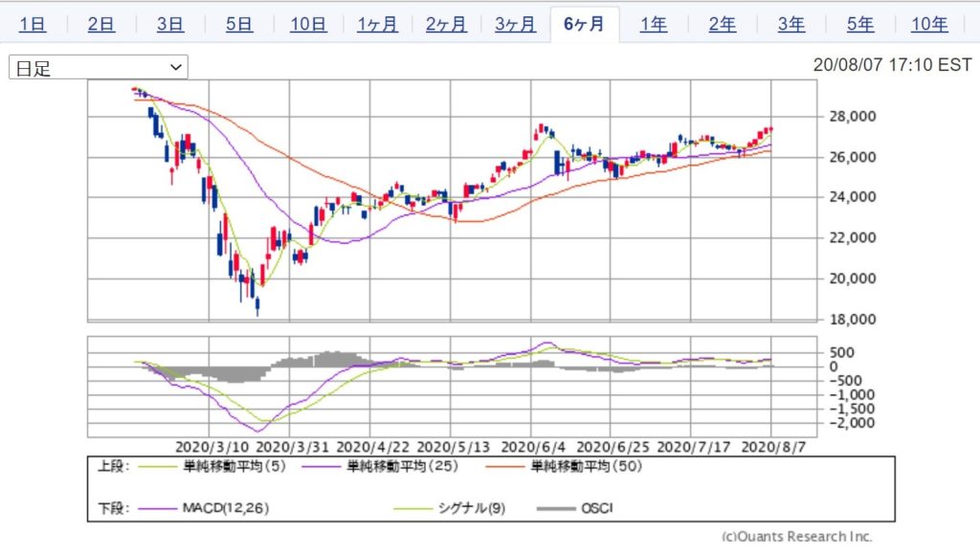Select the 5年 range tab
Screen dimensions: 980x555
(860, 25)
